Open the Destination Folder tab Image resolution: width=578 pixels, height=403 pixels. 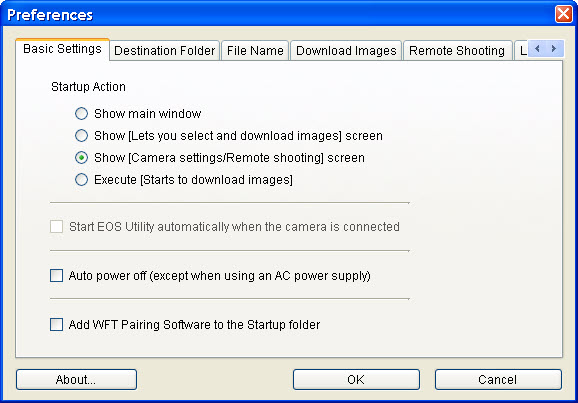click(164, 51)
